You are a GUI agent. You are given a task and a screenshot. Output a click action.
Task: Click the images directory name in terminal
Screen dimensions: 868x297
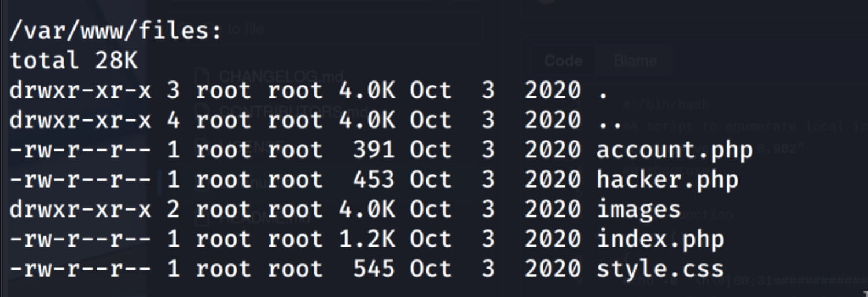tap(639, 210)
